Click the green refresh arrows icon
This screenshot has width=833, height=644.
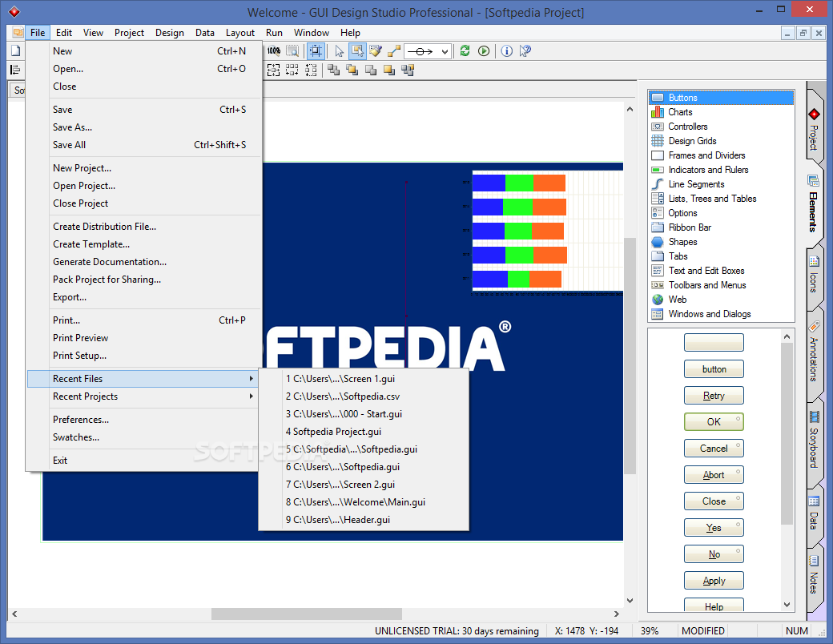(x=465, y=51)
